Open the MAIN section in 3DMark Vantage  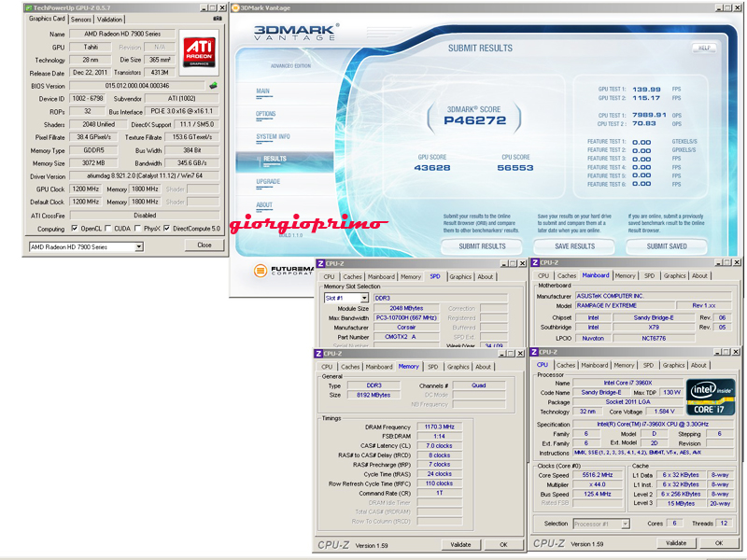click(263, 91)
